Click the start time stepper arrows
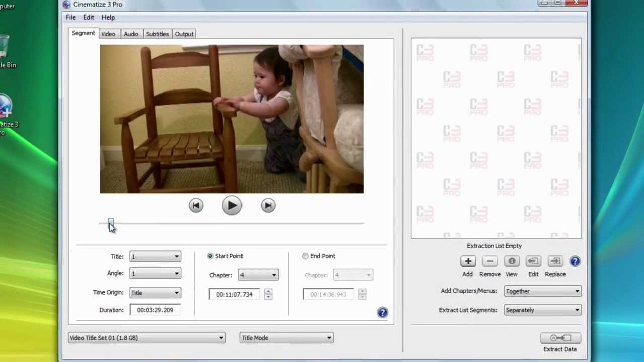The height and width of the screenshot is (362, 644). (x=268, y=294)
